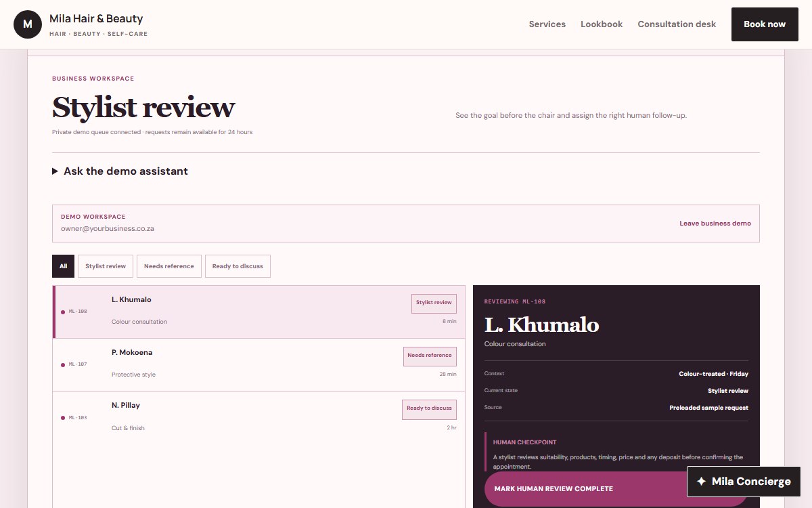Select the P. Mokoena queue row
Image resolution: width=812 pixels, height=508 pixels.
tap(259, 364)
